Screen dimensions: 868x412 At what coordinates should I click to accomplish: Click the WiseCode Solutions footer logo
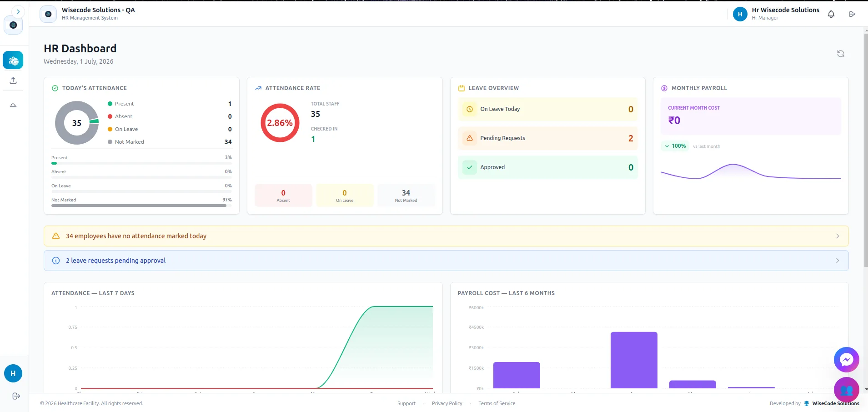point(807,403)
